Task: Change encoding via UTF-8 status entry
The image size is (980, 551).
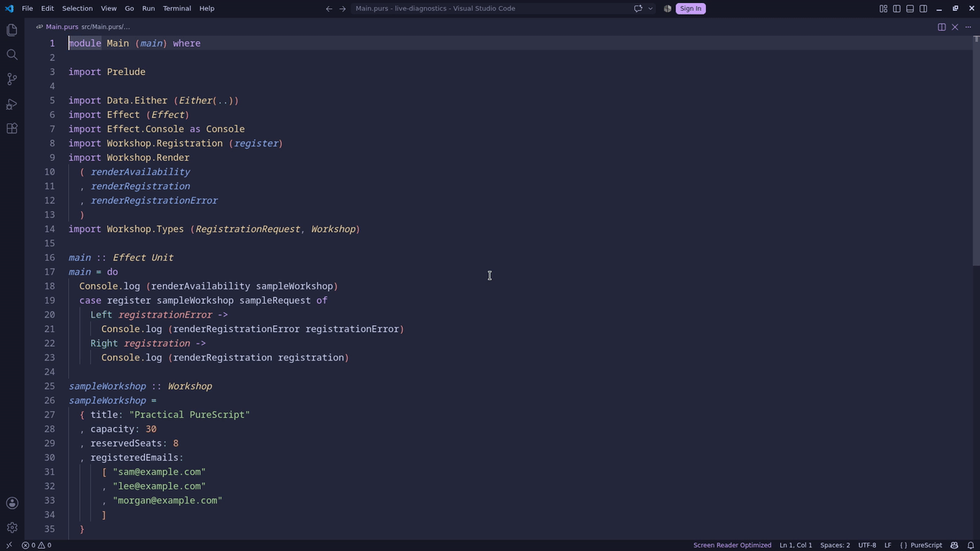Action: [x=867, y=545]
